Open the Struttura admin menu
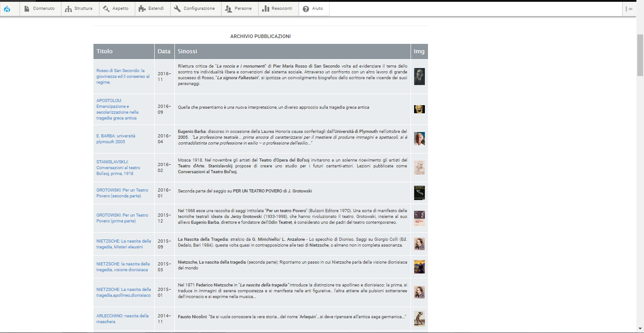This screenshot has height=333, width=644. (79, 9)
